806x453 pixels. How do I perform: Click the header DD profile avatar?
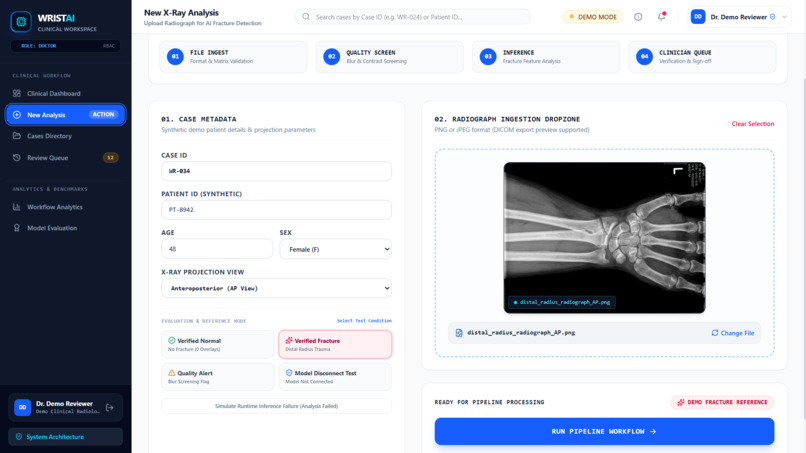pyautogui.click(x=698, y=17)
